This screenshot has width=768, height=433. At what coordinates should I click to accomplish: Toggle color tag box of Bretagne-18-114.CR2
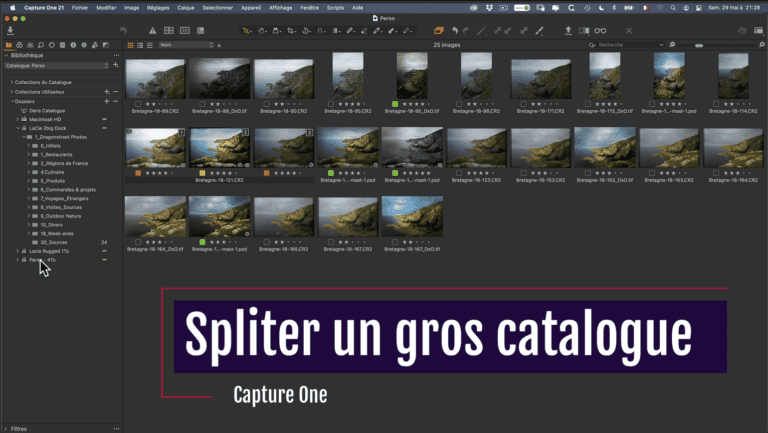(x=716, y=104)
